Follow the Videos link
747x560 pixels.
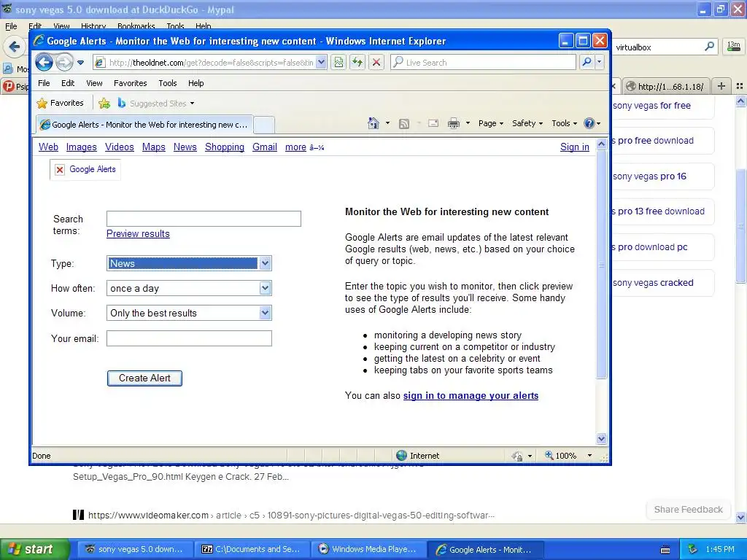[120, 147]
